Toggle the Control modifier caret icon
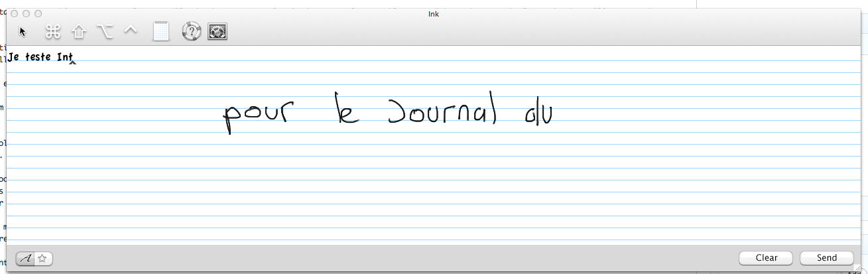The width and height of the screenshot is (868, 274). [x=131, y=31]
